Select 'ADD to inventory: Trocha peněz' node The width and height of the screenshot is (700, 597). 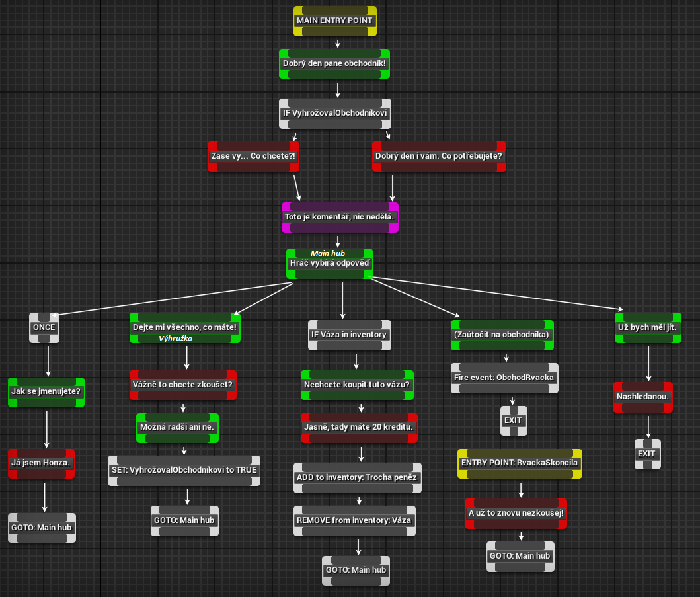(x=357, y=478)
